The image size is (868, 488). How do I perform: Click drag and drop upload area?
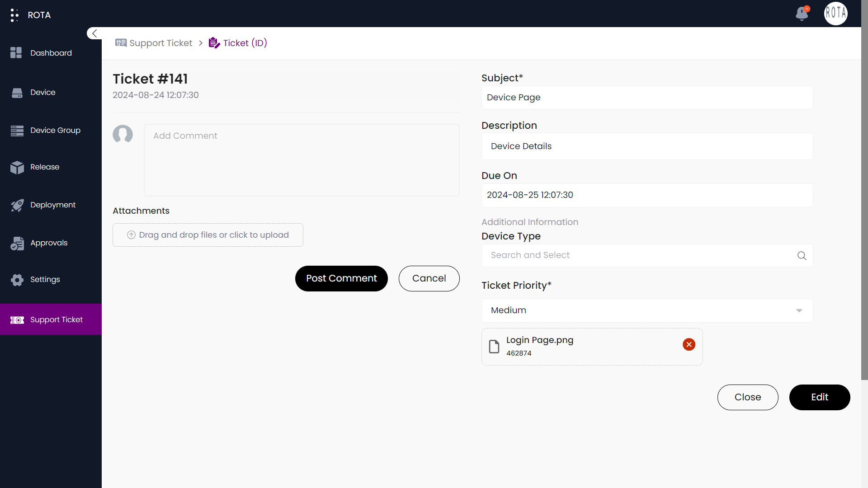click(208, 235)
